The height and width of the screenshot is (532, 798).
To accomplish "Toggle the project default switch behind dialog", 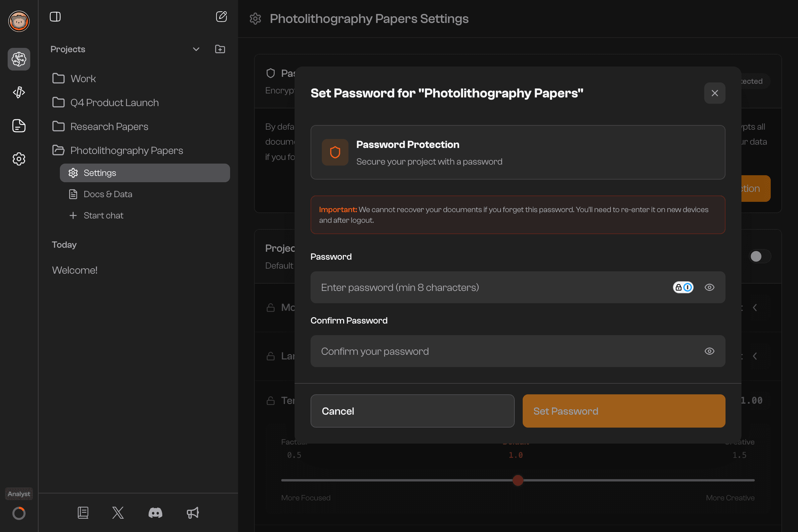I will point(760,256).
